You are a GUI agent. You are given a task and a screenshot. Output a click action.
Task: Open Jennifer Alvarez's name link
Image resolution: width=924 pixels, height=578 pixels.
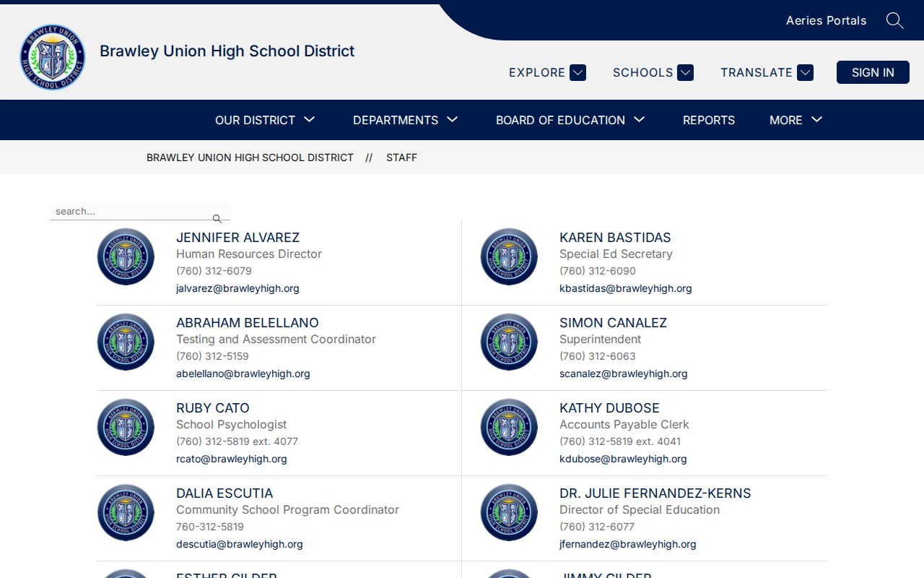(x=237, y=238)
